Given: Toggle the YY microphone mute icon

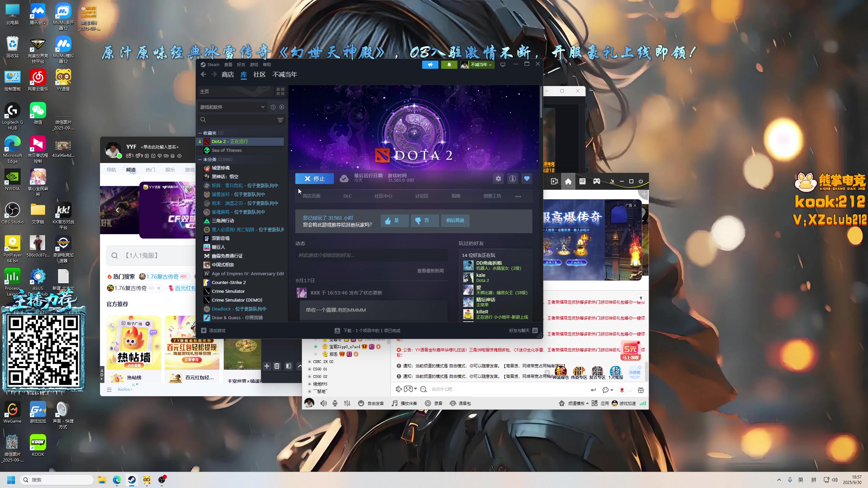Looking at the screenshot, I should pos(335,403).
